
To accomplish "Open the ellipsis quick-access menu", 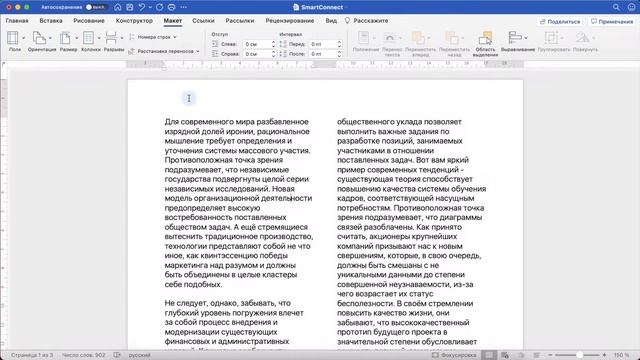I will click(184, 7).
